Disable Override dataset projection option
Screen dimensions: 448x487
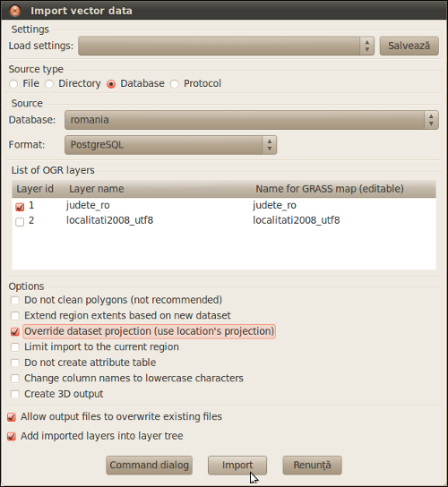[x=15, y=331]
